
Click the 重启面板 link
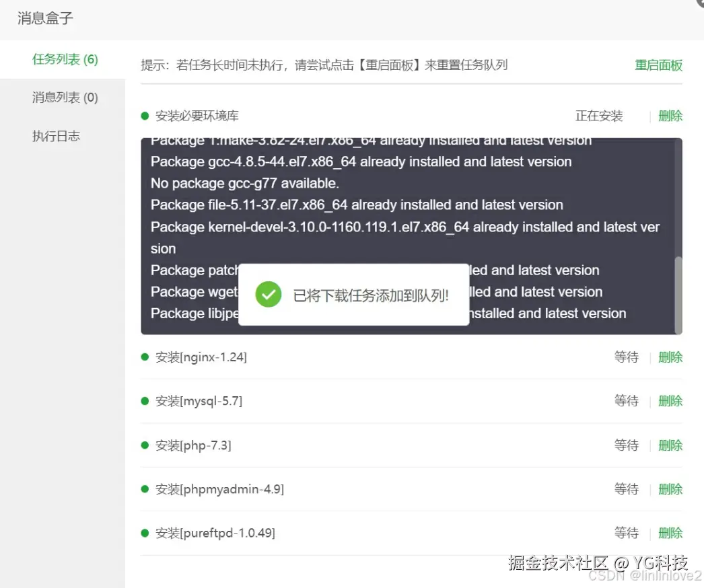[x=659, y=65]
